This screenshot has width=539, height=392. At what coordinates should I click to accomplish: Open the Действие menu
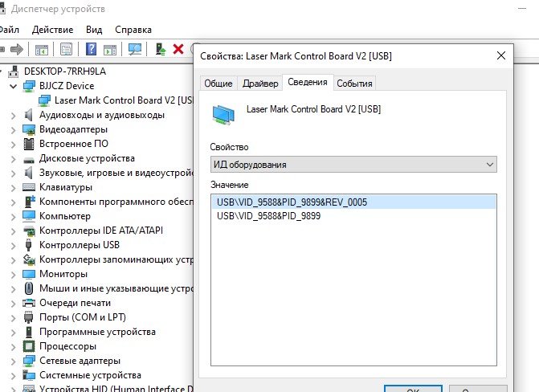coord(52,30)
